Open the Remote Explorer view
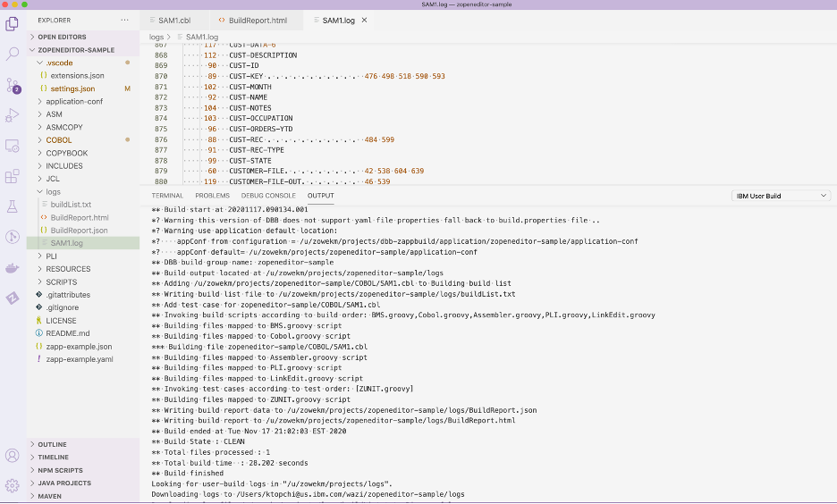This screenshot has width=837, height=504. coord(13,146)
